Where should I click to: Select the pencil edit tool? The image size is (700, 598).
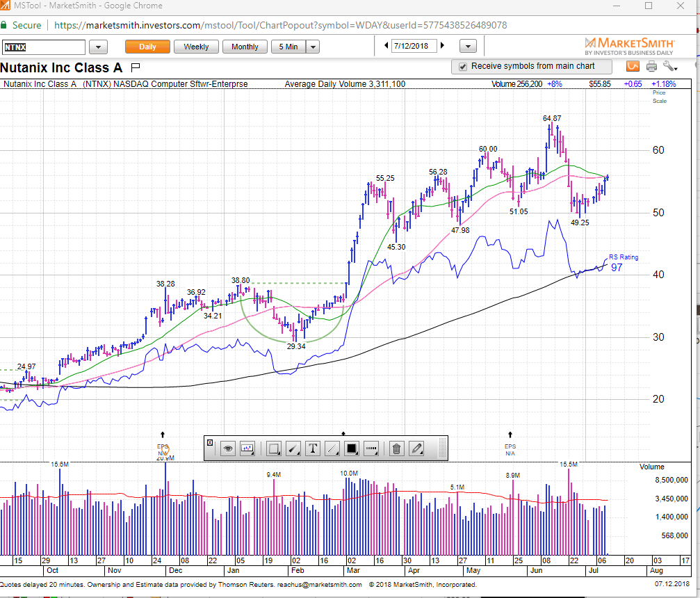tap(416, 448)
